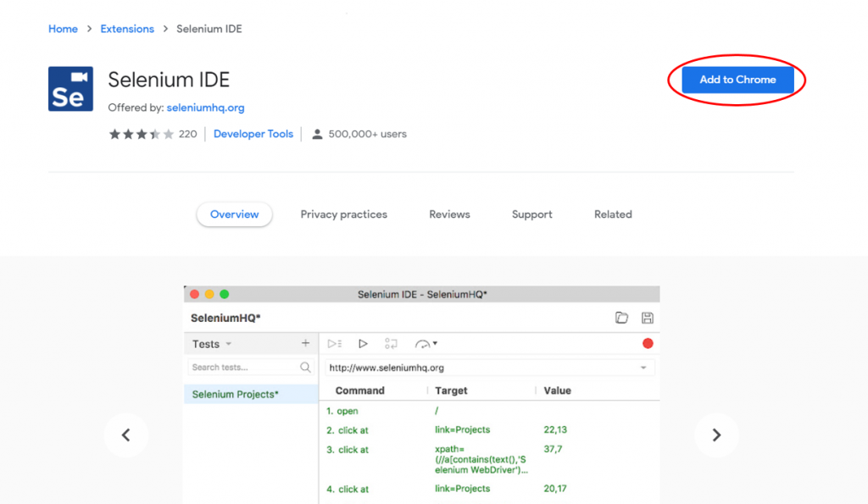The width and height of the screenshot is (868, 504).
Task: Open the Support tab
Action: tap(532, 214)
